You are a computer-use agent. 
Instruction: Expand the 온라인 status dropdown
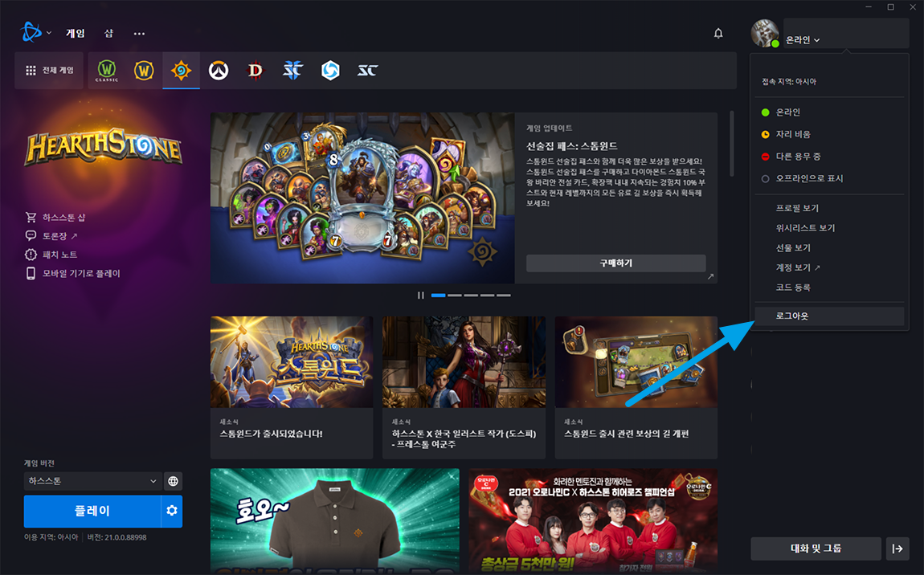(x=803, y=40)
